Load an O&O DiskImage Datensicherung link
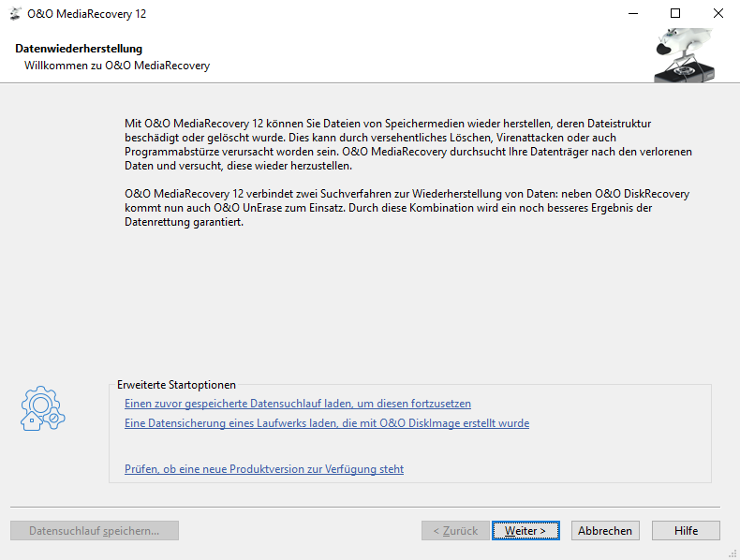 pyautogui.click(x=327, y=423)
